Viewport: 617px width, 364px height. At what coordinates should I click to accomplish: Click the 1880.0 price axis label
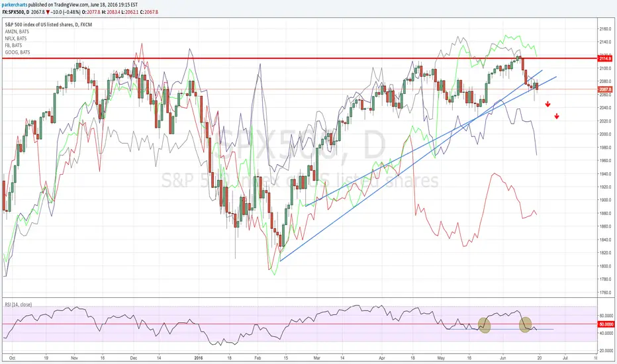[605, 213]
